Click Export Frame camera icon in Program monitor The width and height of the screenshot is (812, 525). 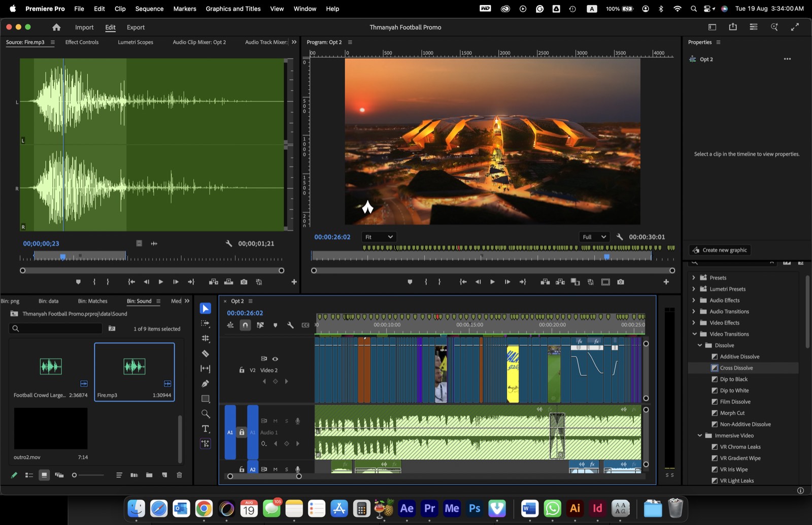621,282
